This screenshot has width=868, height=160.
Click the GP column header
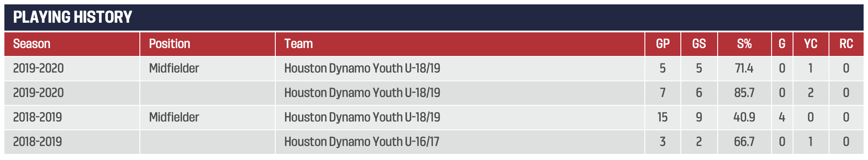663,44
